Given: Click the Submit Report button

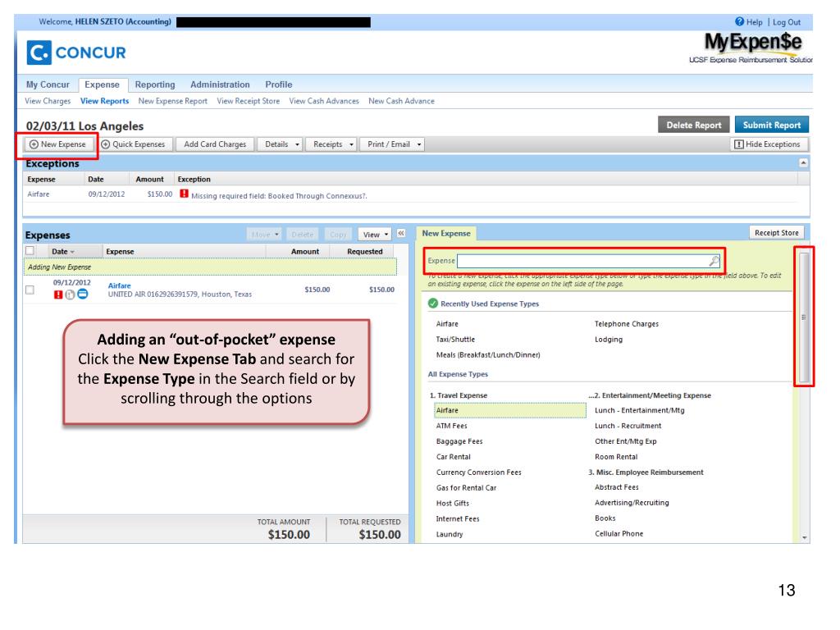Looking at the screenshot, I should tap(772, 125).
